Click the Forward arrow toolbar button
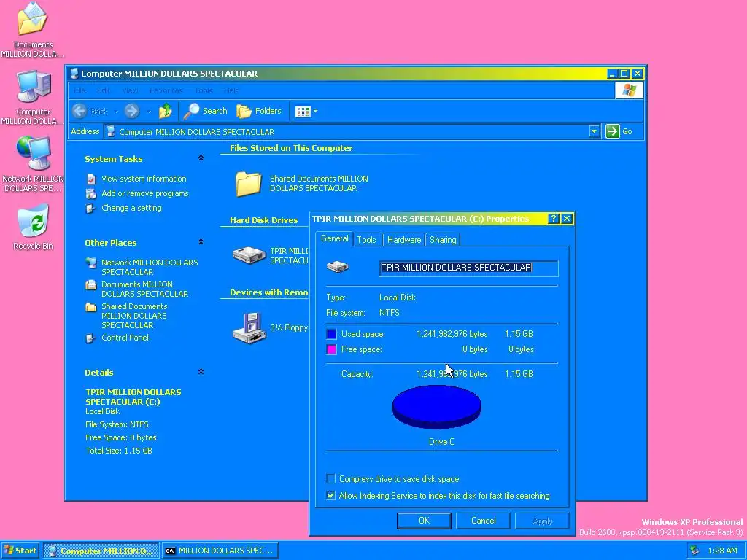 [132, 111]
